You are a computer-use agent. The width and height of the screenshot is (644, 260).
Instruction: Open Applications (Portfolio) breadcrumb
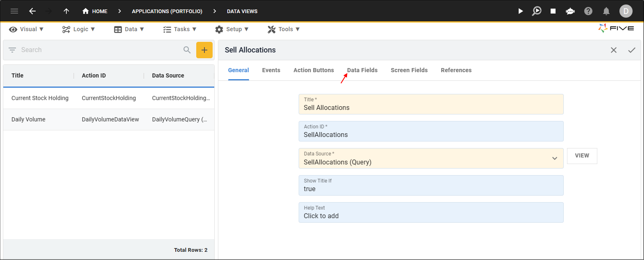pyautogui.click(x=167, y=11)
